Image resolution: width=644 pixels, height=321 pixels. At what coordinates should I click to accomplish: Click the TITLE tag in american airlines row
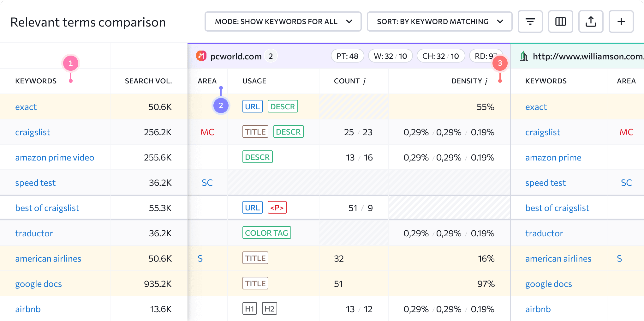(255, 258)
